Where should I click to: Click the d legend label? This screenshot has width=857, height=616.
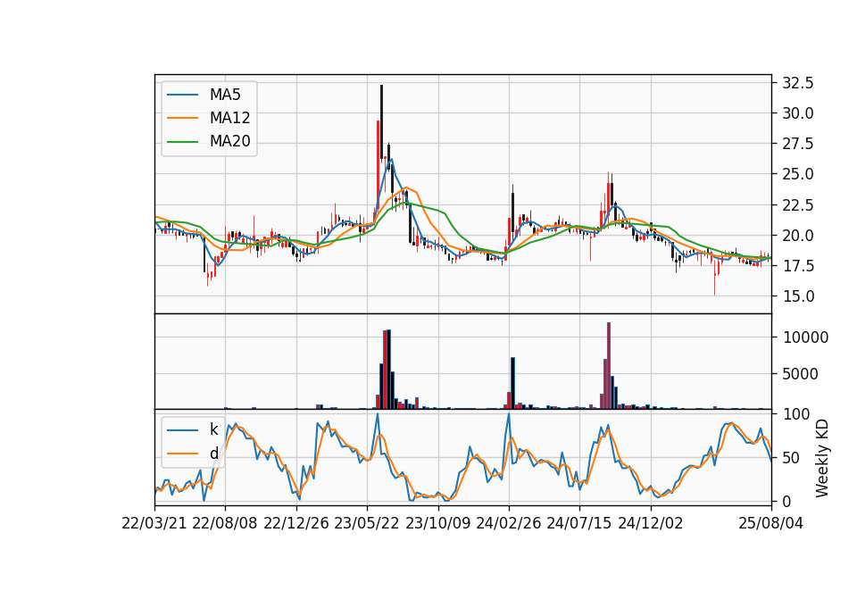213,454
